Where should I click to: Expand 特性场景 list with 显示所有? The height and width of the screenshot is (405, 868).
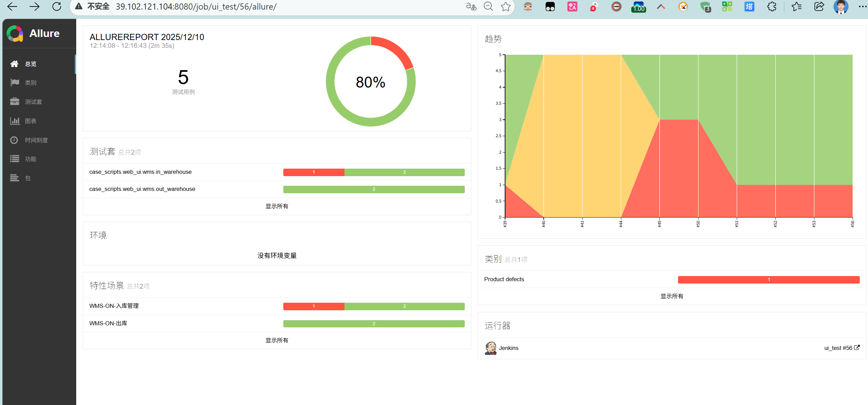[277, 340]
